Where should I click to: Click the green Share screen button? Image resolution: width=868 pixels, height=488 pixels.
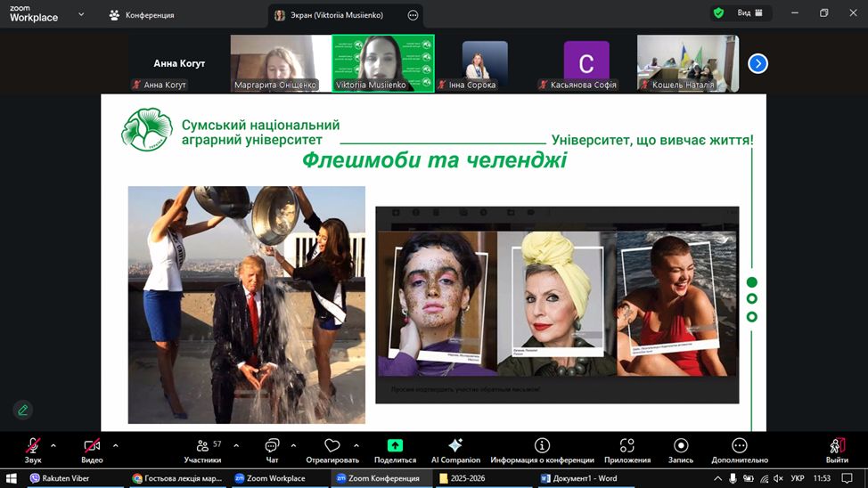[395, 446]
